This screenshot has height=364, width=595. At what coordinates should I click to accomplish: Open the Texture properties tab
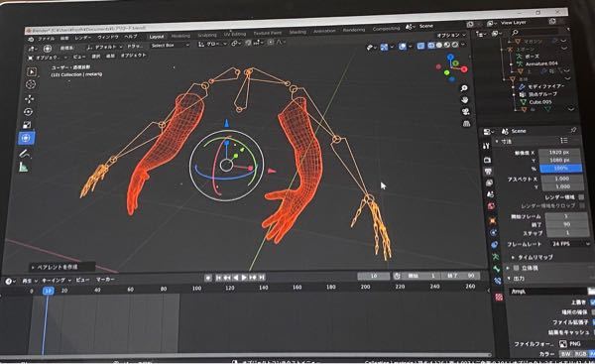499,298
